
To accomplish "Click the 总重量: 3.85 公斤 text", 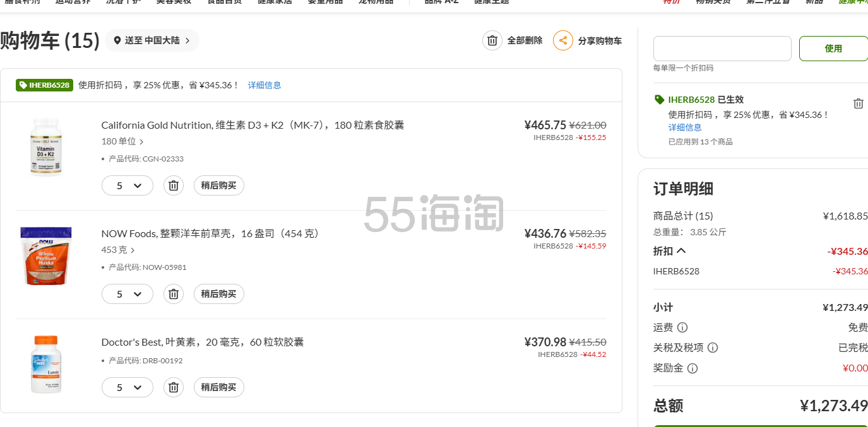I will (690, 232).
